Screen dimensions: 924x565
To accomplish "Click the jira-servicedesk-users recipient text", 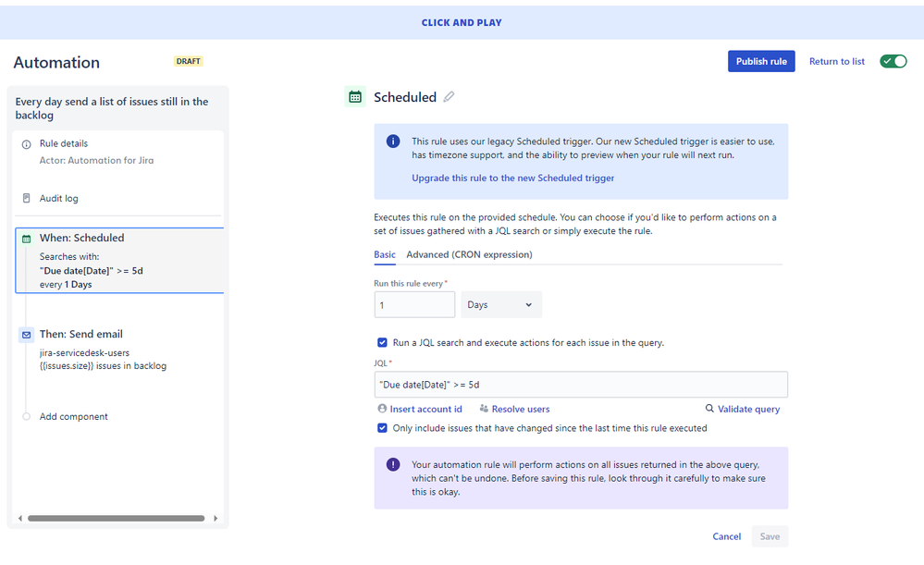I will point(84,353).
